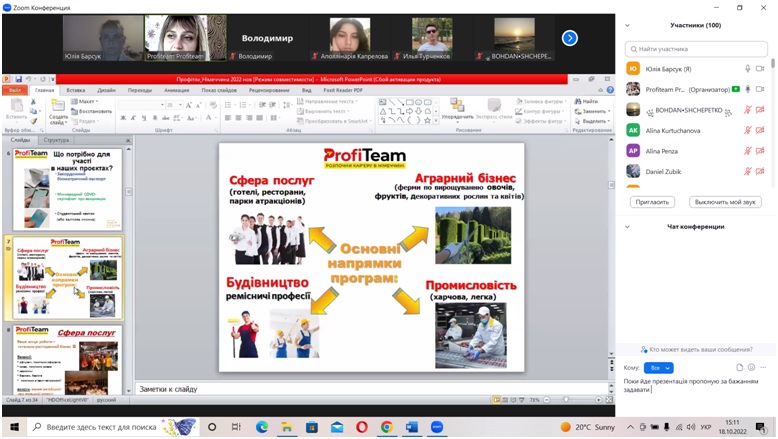The width and height of the screenshot is (778, 439).
Task: Switch to Structure (Структура) pane tab
Action: pyautogui.click(x=56, y=140)
